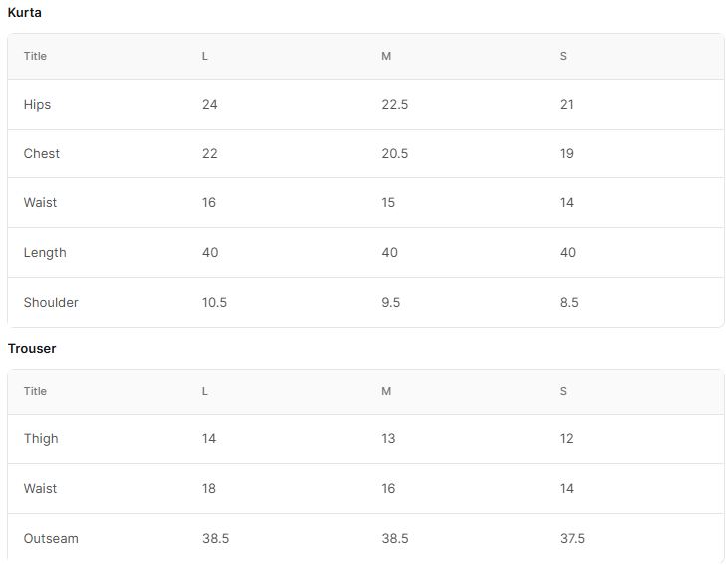
Task: Click the Trouser section heading
Action: click(32, 349)
